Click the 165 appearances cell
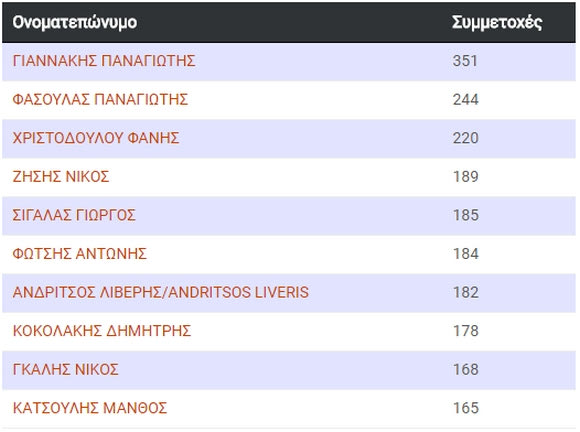This screenshot has height=432, width=580. coord(466,408)
